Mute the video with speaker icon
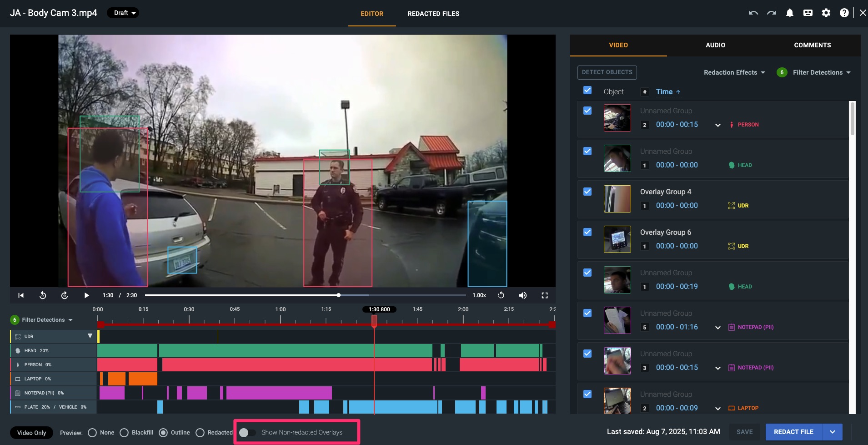 point(523,295)
